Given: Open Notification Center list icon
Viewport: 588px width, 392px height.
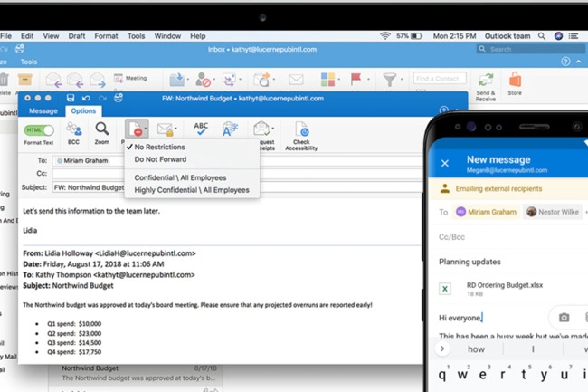Looking at the screenshot, I should click(x=574, y=36).
